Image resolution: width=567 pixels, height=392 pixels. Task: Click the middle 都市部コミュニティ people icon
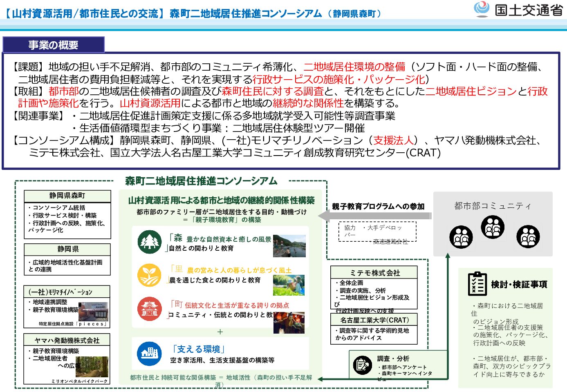493,227
